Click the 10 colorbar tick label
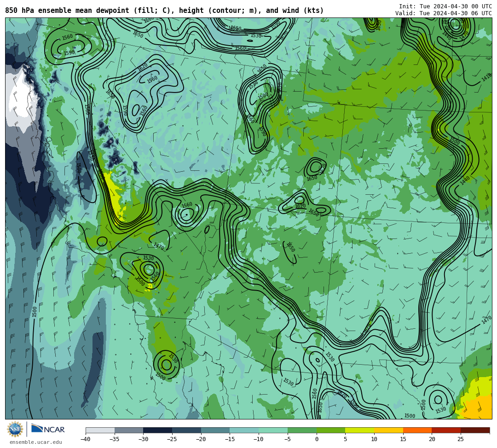The height and width of the screenshot is (448, 497). 374,439
